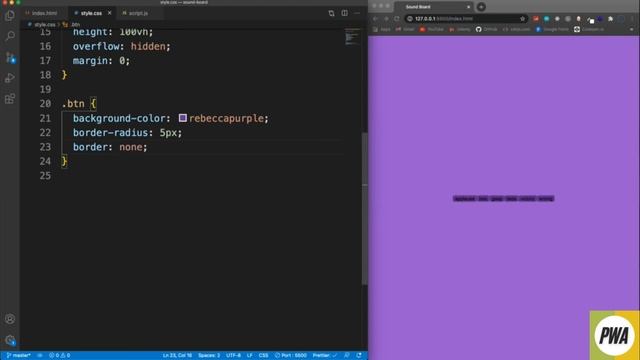Open the YouTube bookmark
Image resolution: width=640 pixels, height=360 pixels.
click(431, 29)
